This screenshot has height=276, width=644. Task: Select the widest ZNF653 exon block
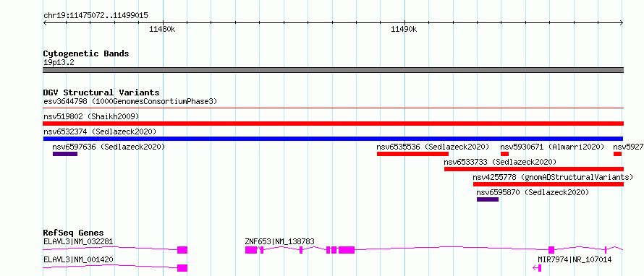click(347, 250)
